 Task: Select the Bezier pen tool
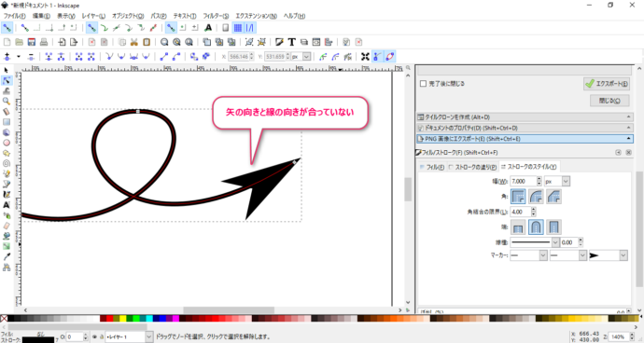coord(7,184)
